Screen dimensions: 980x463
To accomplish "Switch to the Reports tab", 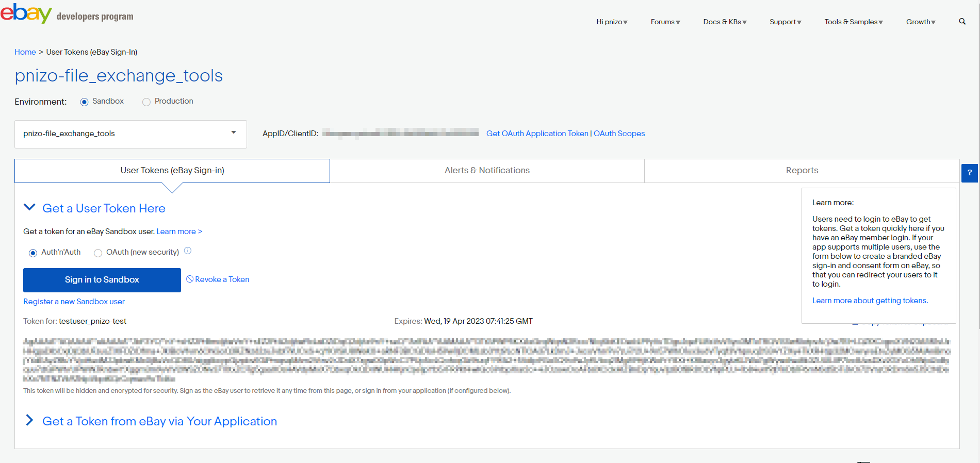I will pos(802,171).
